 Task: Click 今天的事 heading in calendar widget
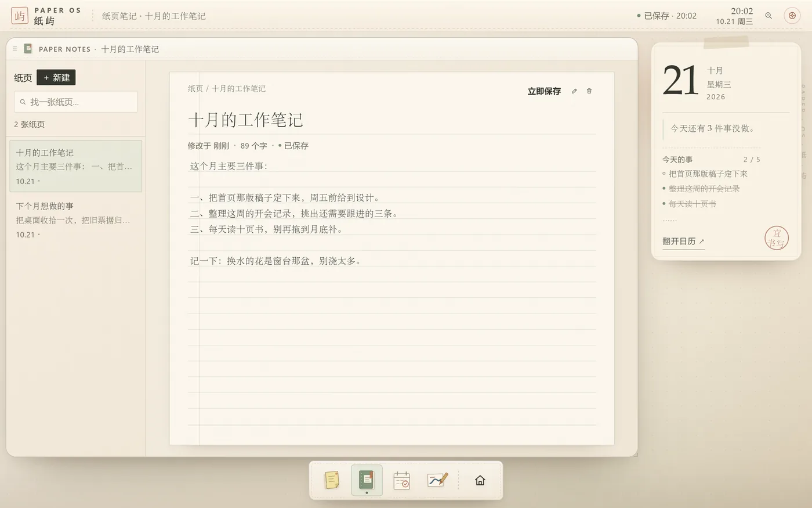pyautogui.click(x=677, y=159)
